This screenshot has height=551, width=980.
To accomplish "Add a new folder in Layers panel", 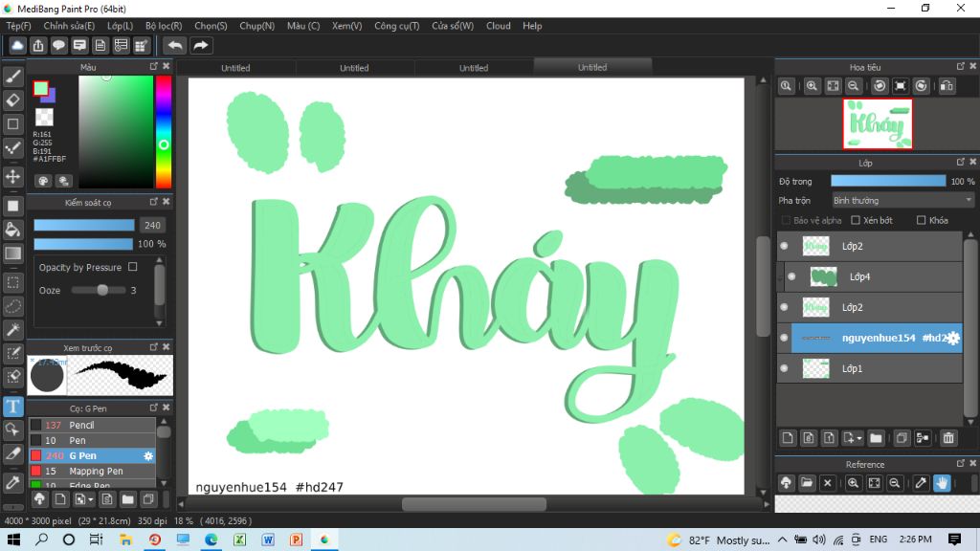I will pos(876,438).
